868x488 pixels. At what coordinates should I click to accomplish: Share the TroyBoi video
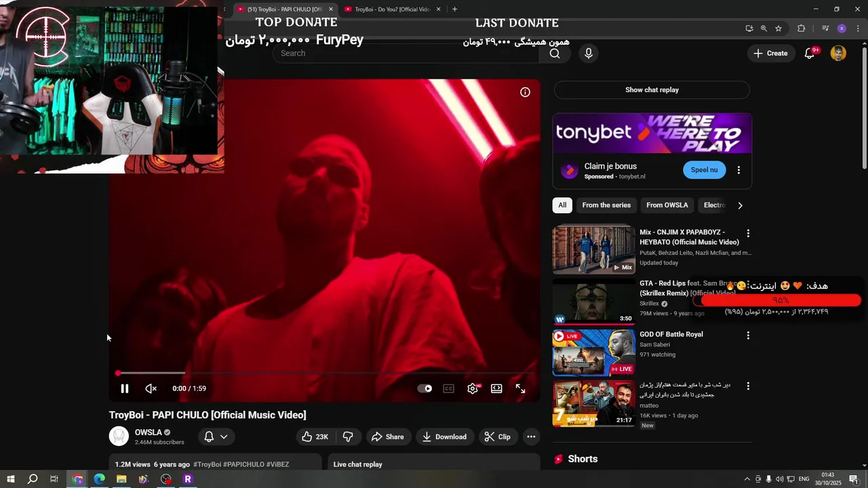387,436
